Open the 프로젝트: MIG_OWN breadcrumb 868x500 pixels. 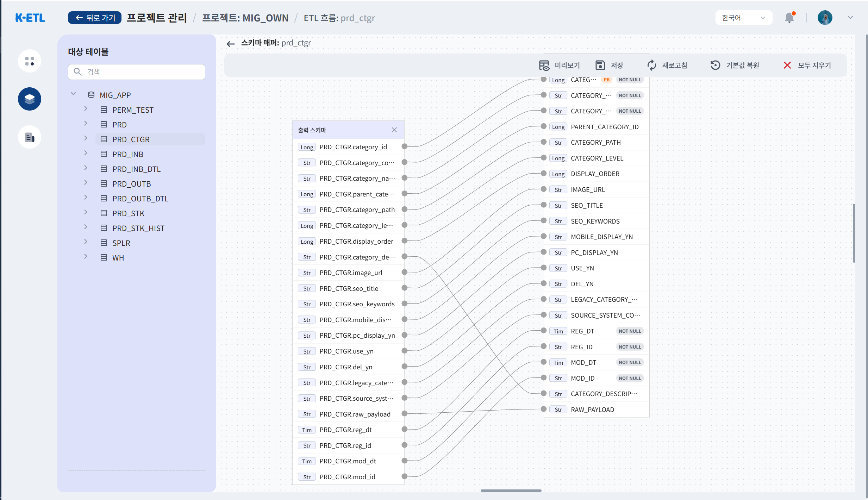245,18
